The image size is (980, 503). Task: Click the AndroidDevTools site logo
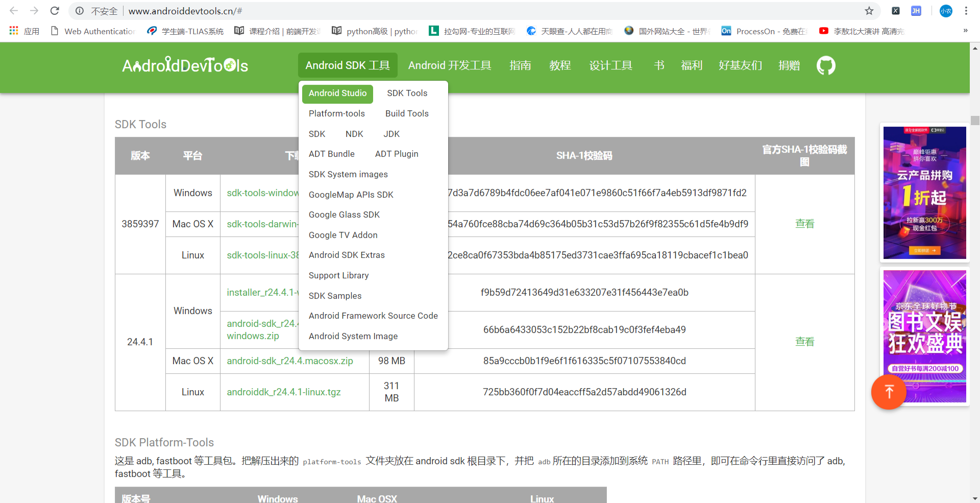[x=185, y=65]
